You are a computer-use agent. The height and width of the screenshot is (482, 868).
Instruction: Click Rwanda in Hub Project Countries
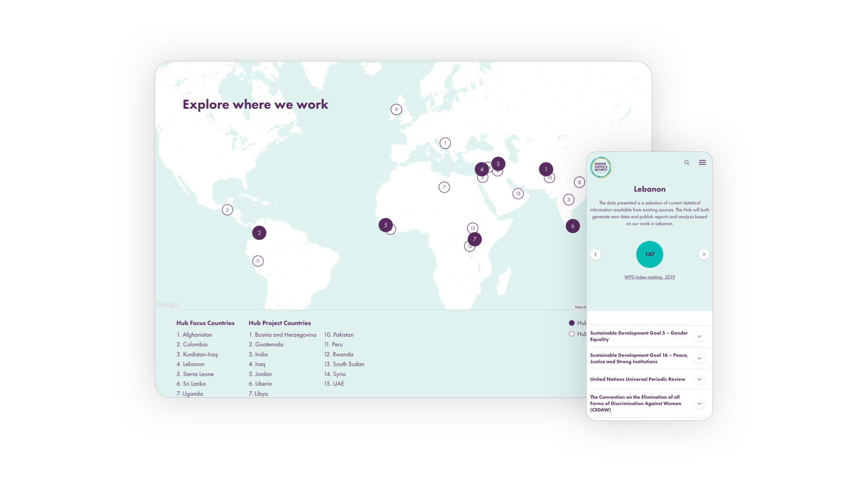click(x=338, y=354)
